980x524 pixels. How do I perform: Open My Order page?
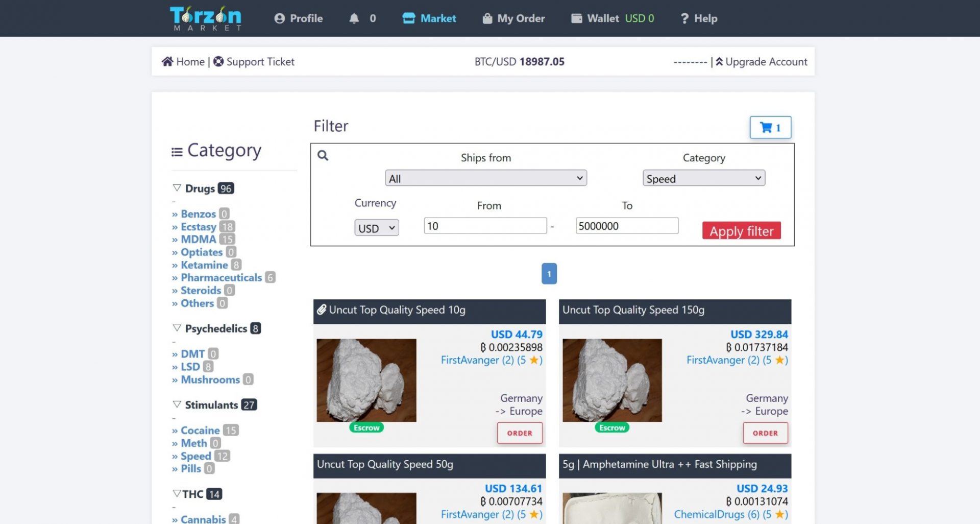pyautogui.click(x=513, y=18)
